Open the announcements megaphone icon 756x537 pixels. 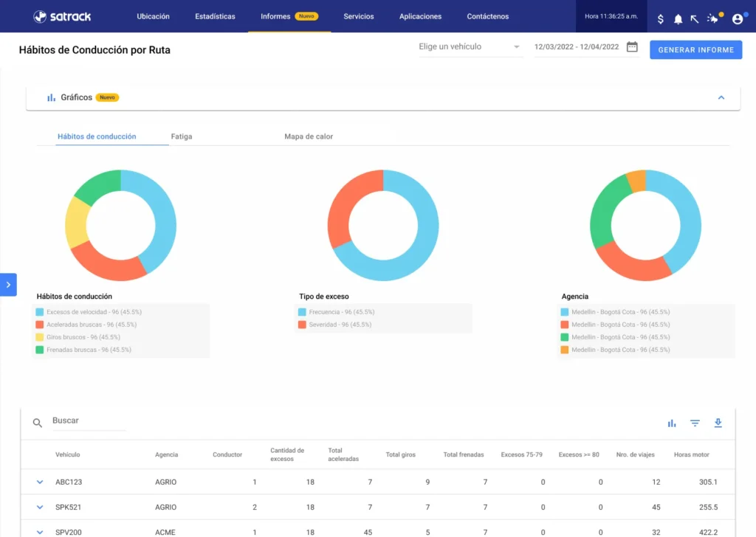point(713,18)
